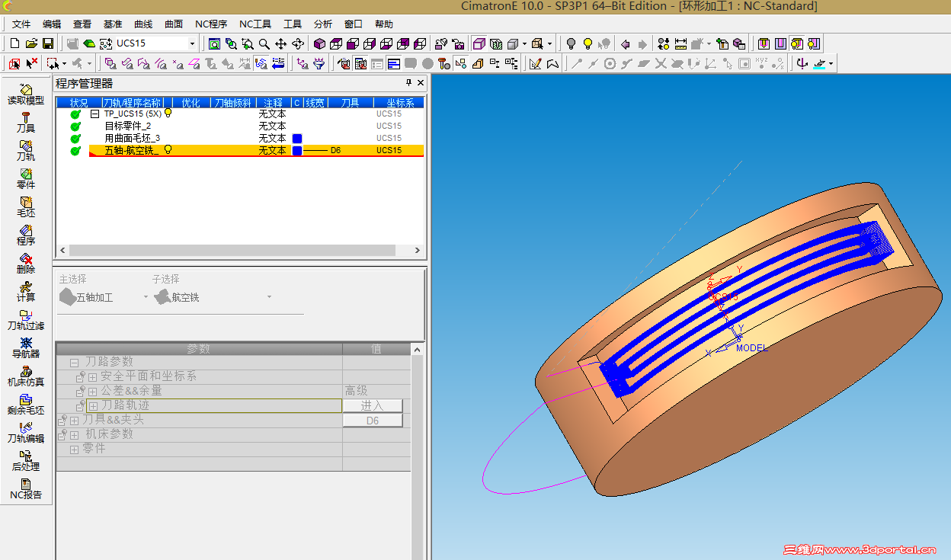This screenshot has height=560, width=951.
Task: Expand the 刀具&&夹头 parameter node
Action: (75, 421)
